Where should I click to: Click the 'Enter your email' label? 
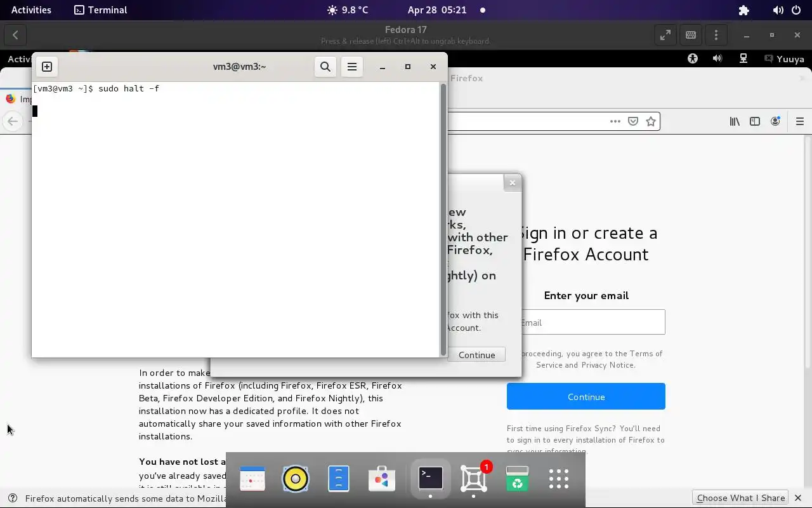pyautogui.click(x=586, y=295)
